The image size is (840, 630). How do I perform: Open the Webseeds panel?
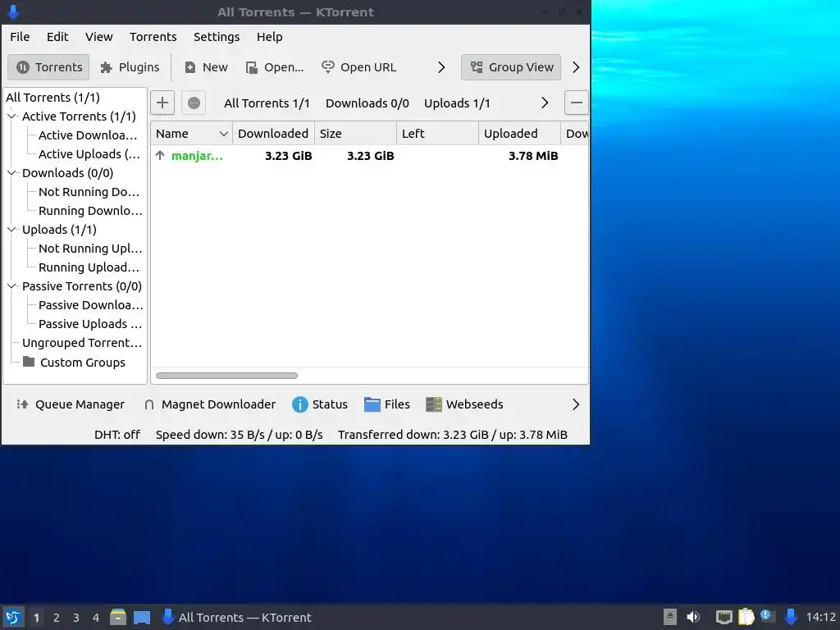[464, 404]
